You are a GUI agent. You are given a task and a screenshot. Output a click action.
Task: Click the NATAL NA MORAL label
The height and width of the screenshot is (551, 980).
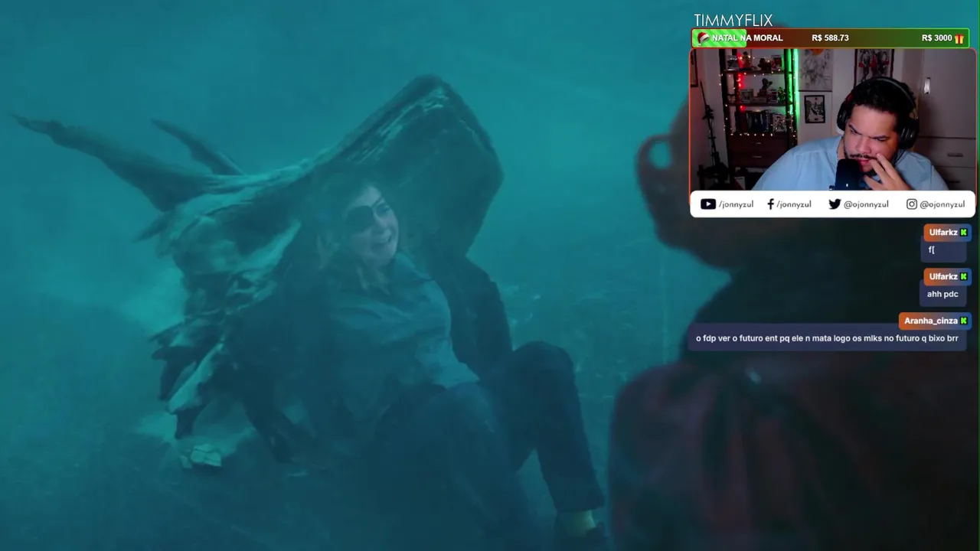tap(747, 38)
